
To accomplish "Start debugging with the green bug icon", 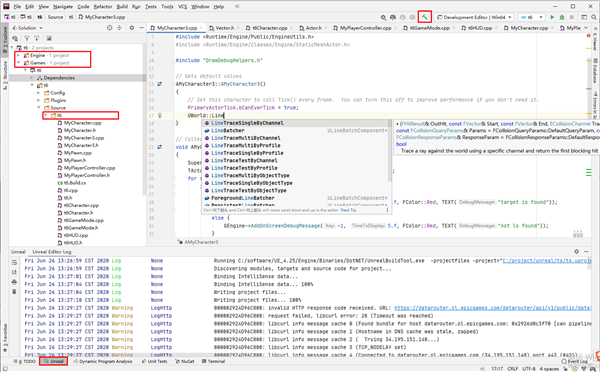I will [562, 17].
